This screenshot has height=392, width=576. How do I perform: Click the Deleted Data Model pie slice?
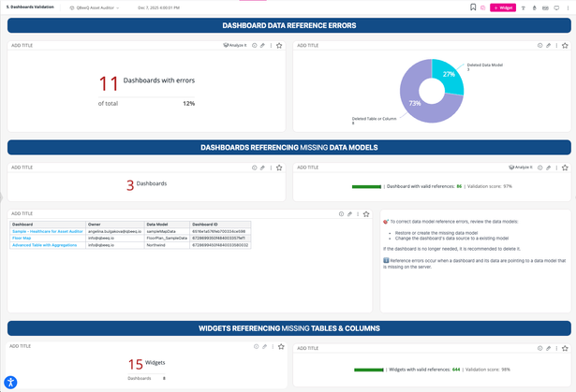click(448, 76)
